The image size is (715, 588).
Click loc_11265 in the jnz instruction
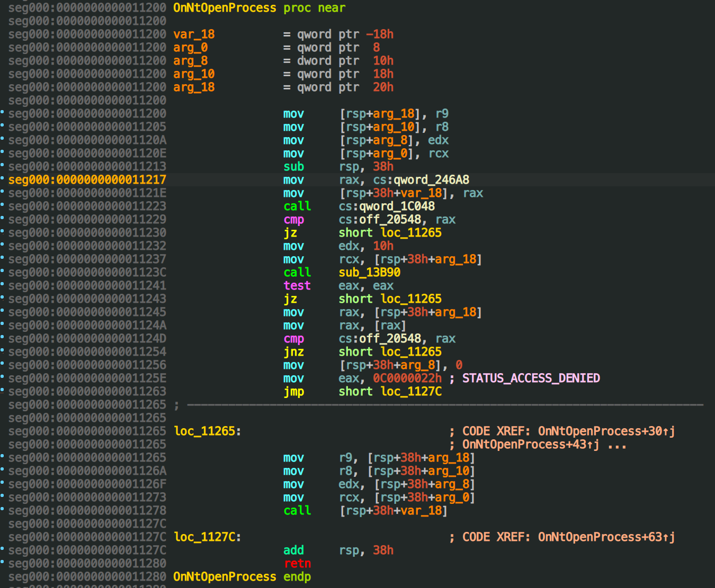[x=411, y=352]
